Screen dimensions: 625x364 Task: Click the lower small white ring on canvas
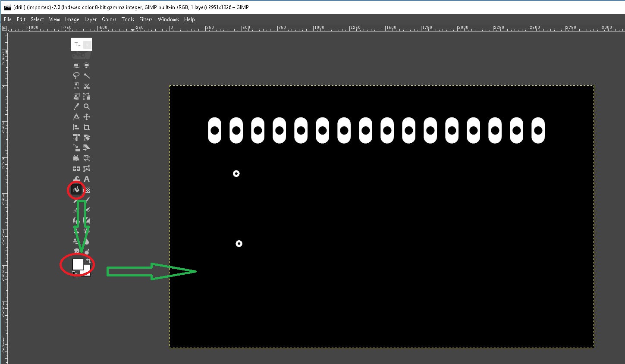coord(239,244)
